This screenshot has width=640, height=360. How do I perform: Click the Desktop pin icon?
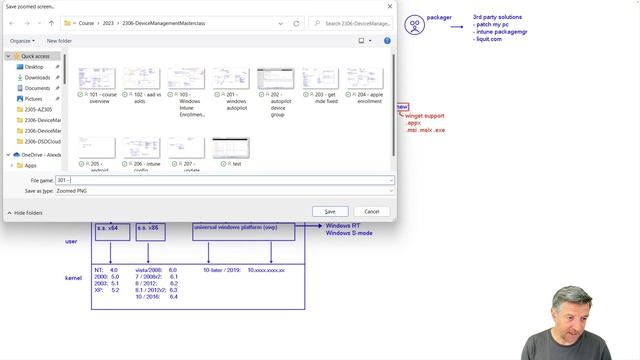(58, 67)
